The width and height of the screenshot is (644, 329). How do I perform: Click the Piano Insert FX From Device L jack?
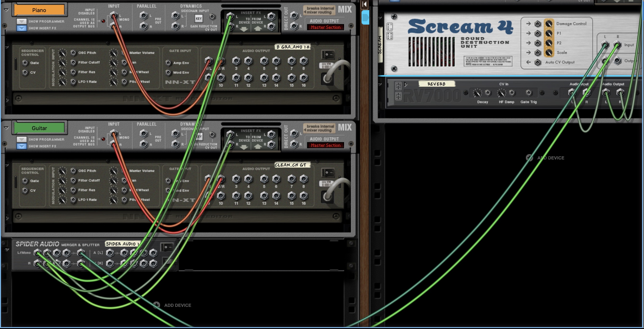click(x=271, y=16)
